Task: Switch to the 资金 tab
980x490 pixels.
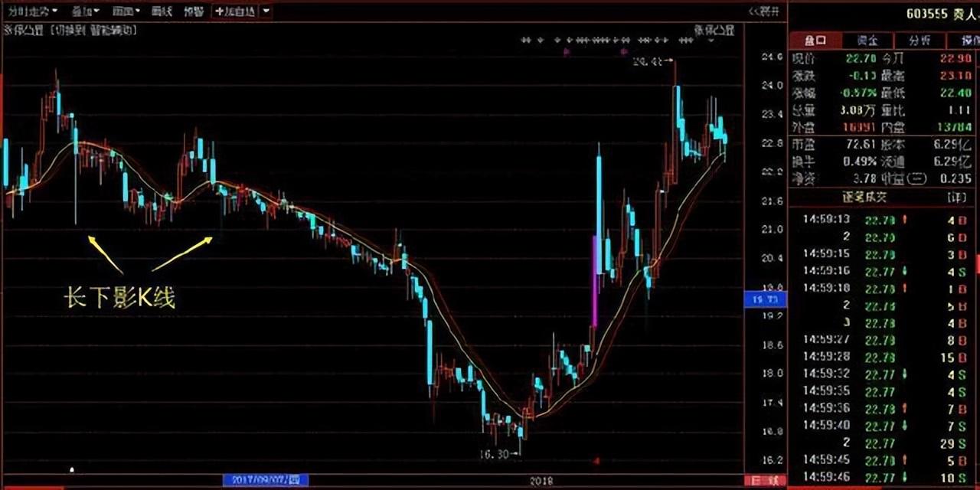Action: 867,41
